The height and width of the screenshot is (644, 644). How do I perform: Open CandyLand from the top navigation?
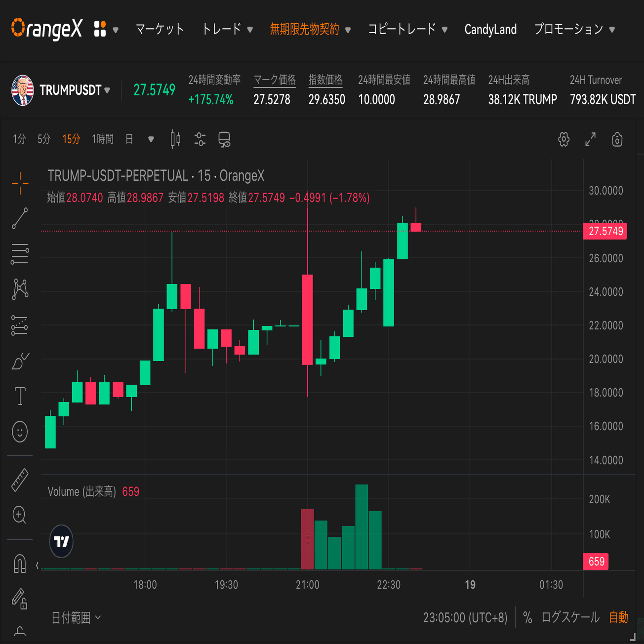[490, 29]
